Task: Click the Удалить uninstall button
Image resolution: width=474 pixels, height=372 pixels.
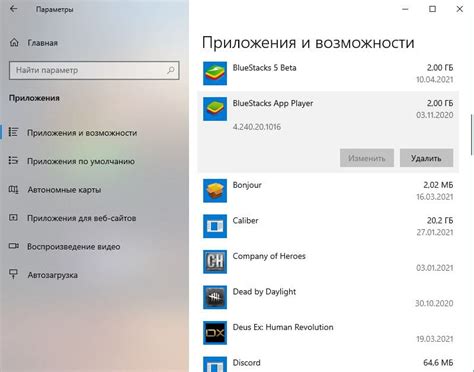Action: pyautogui.click(x=426, y=158)
